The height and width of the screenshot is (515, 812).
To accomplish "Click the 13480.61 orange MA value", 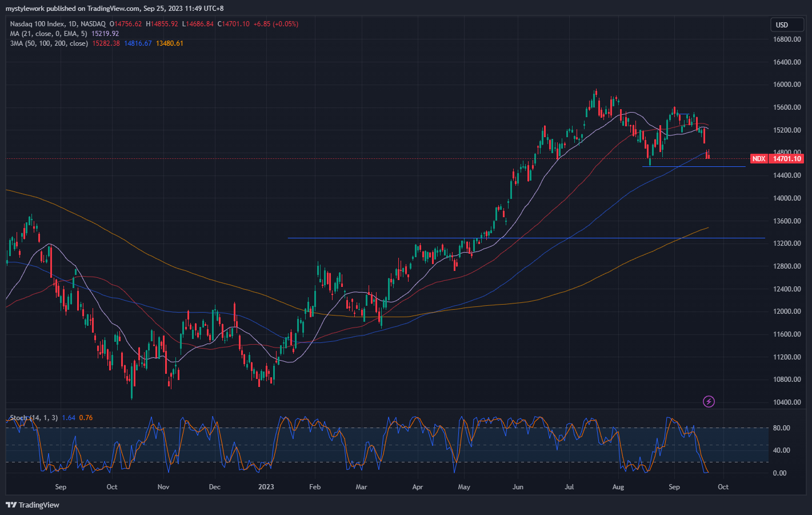I will [169, 43].
